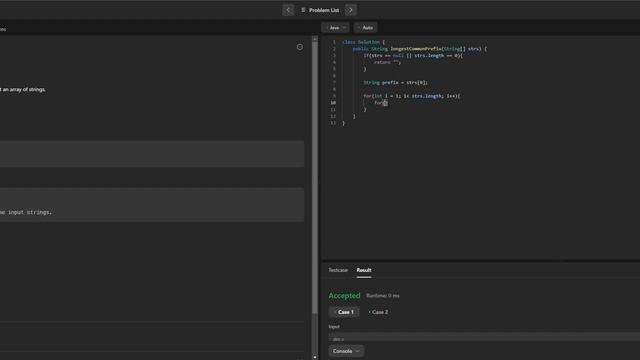Place cursor on class Solution line
Screen dimensions: 640x360
363,42
